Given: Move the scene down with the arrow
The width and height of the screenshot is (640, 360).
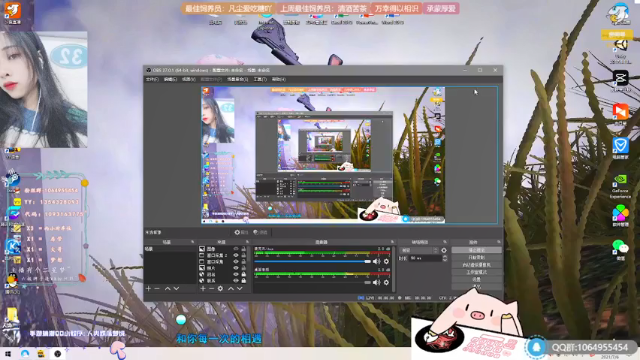Looking at the screenshot, I should (x=176, y=289).
